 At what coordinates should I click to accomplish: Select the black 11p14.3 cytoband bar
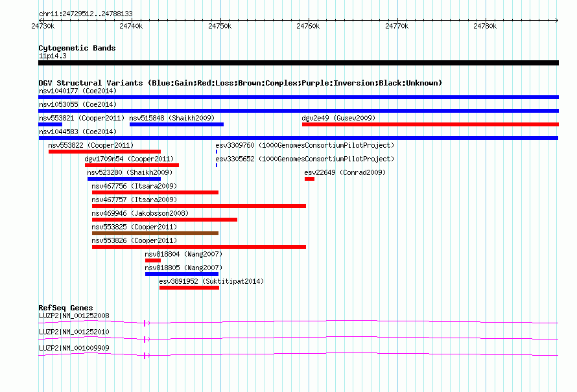coord(298,63)
